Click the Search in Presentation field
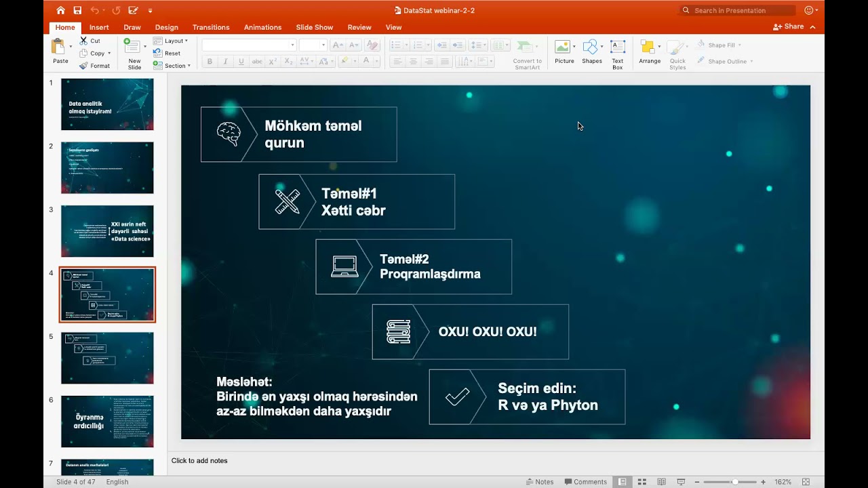The height and width of the screenshot is (488, 868). tap(738, 10)
